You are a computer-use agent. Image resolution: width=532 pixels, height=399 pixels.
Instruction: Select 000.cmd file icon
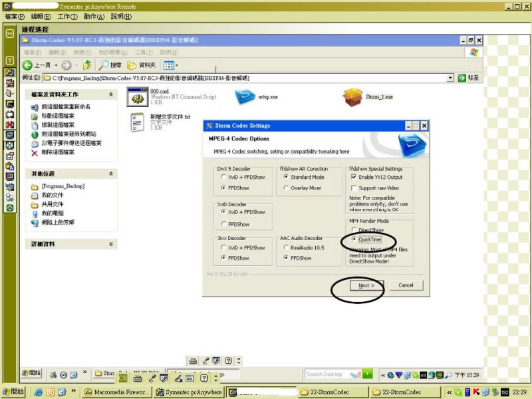138,96
